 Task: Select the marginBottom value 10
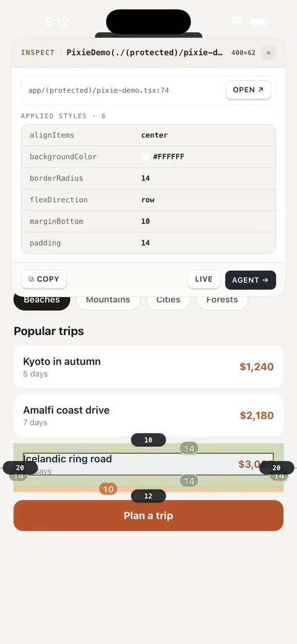pyautogui.click(x=145, y=221)
